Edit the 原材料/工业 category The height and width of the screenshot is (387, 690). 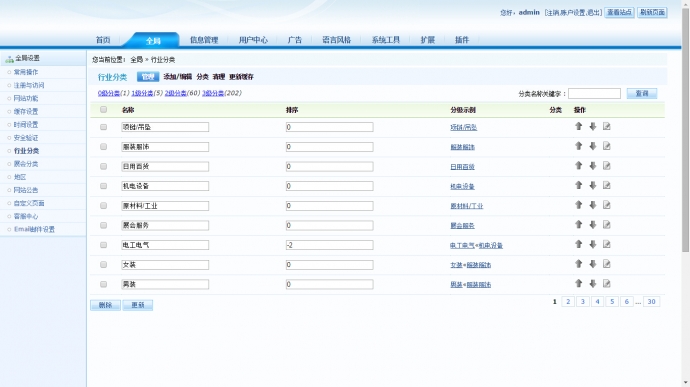[x=607, y=205]
